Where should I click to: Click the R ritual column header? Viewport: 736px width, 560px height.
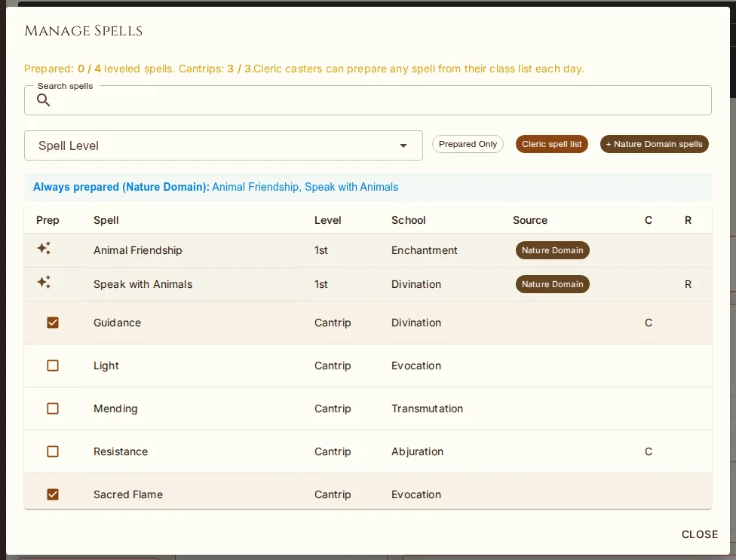click(688, 220)
